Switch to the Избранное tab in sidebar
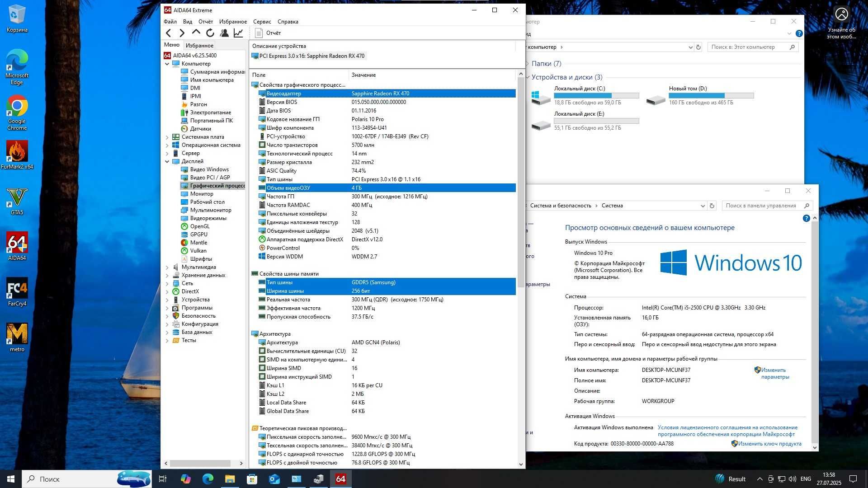This screenshot has height=488, width=868. point(199,45)
